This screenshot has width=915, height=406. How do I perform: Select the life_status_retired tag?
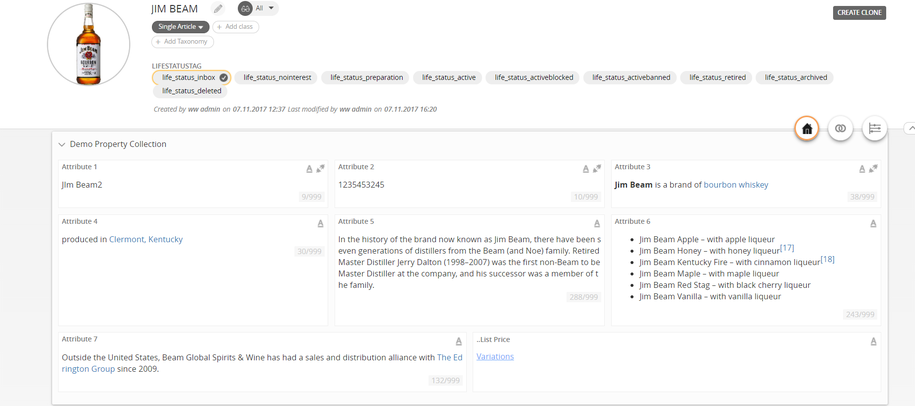click(717, 78)
